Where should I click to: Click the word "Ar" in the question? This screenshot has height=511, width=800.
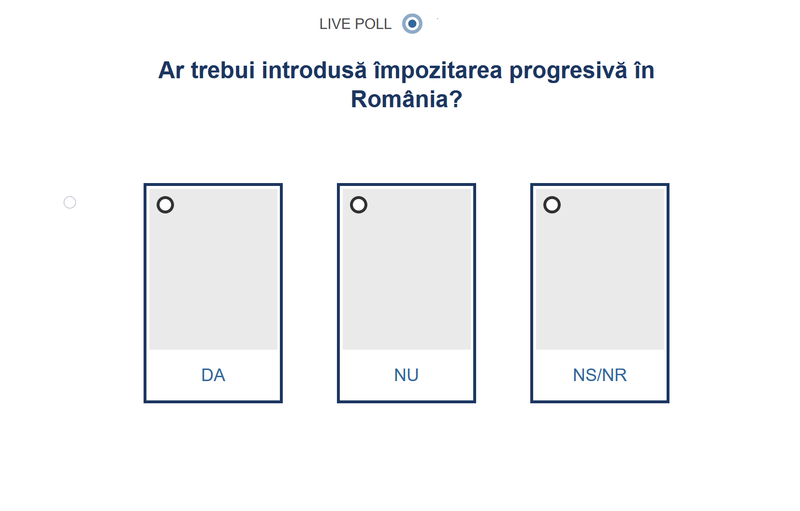171,71
